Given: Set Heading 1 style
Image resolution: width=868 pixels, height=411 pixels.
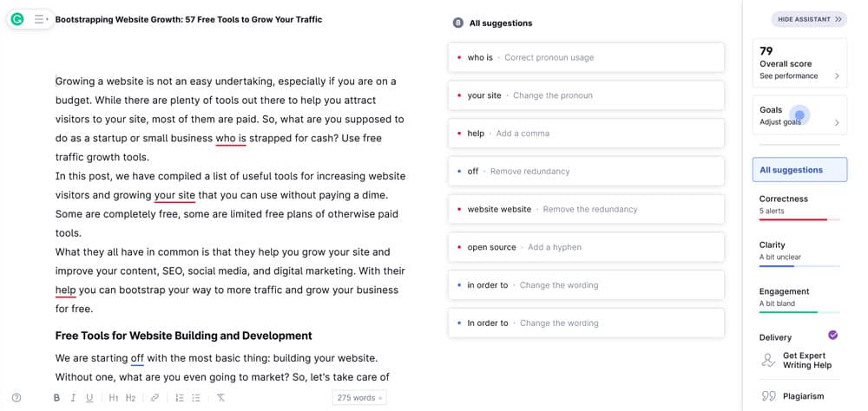Looking at the screenshot, I should coord(114,398).
